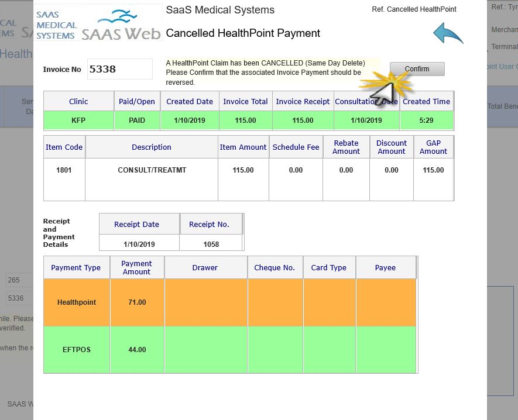Click the KFP clinic cell

(x=78, y=120)
